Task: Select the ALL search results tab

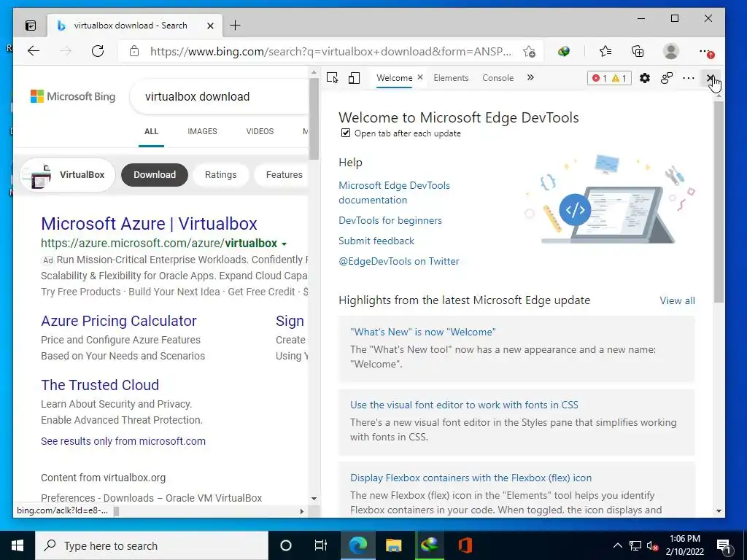Action: (151, 131)
